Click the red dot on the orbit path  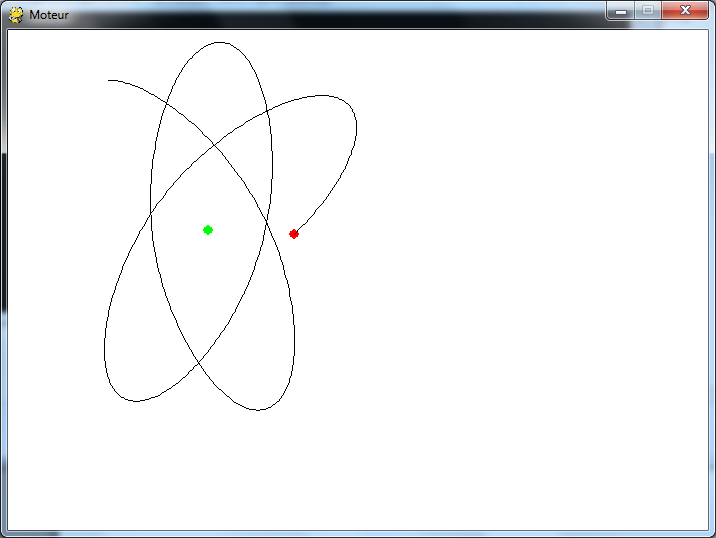point(294,234)
